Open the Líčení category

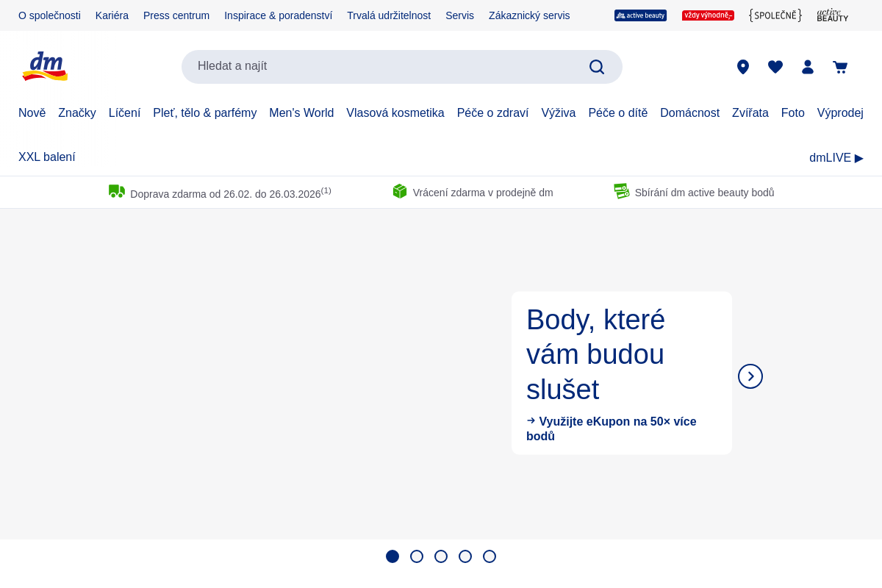coord(124,112)
